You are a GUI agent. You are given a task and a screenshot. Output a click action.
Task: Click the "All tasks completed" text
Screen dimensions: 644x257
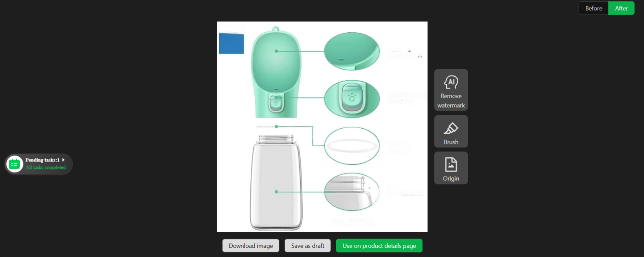click(45, 167)
